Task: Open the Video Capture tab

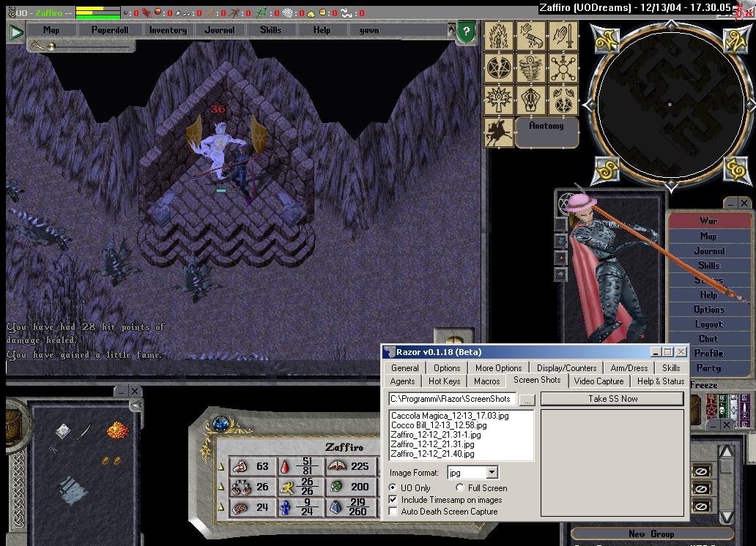Action: 598,381
